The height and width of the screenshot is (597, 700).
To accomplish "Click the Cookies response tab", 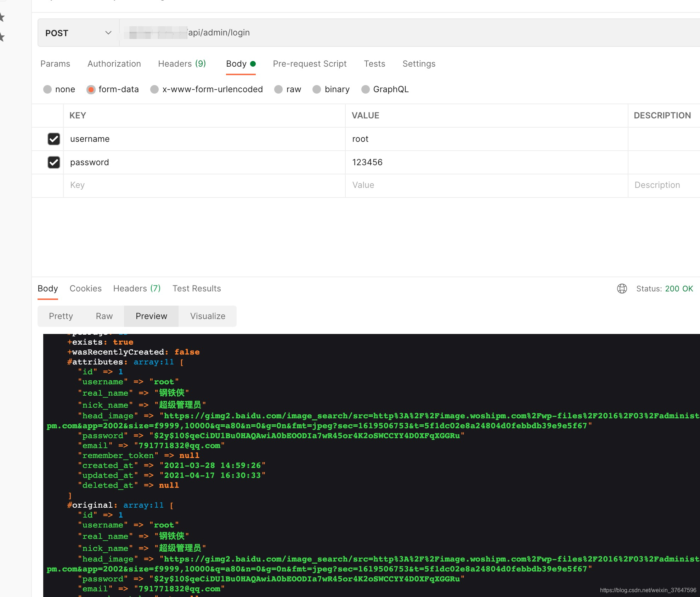I will pyautogui.click(x=85, y=289).
